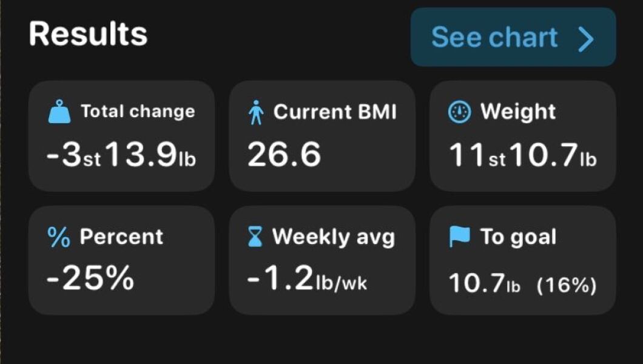Click the person figure icon for BMI

[x=257, y=113]
